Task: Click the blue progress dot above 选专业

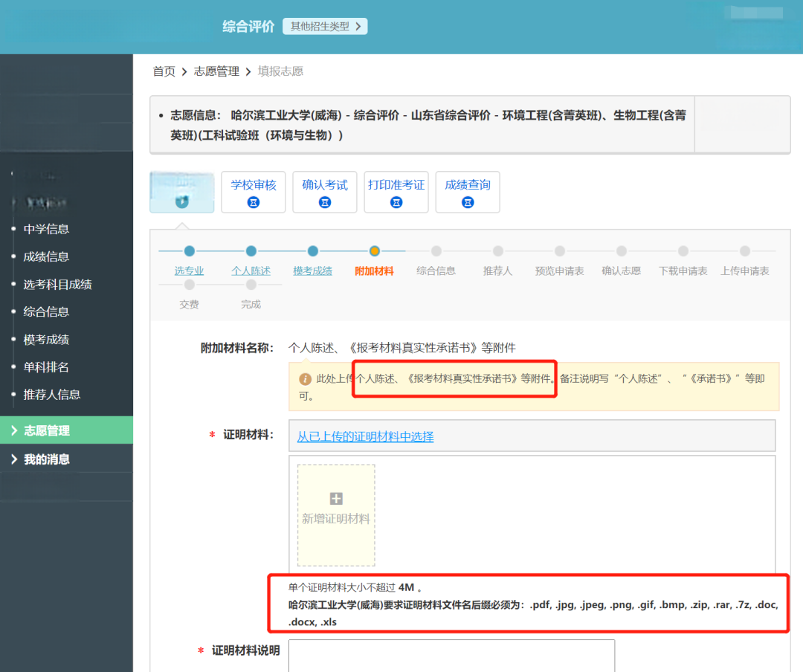Action: [190, 251]
